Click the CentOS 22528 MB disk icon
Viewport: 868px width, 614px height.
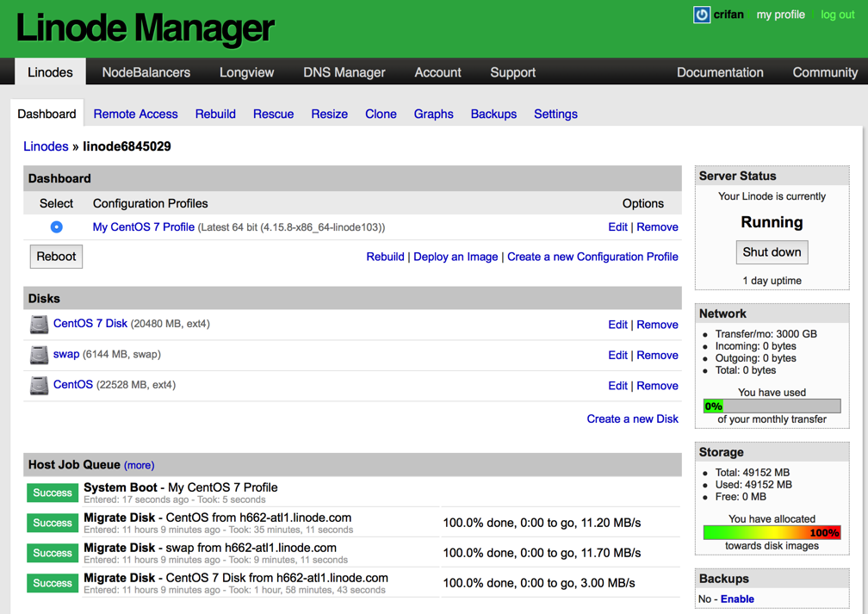(x=39, y=385)
